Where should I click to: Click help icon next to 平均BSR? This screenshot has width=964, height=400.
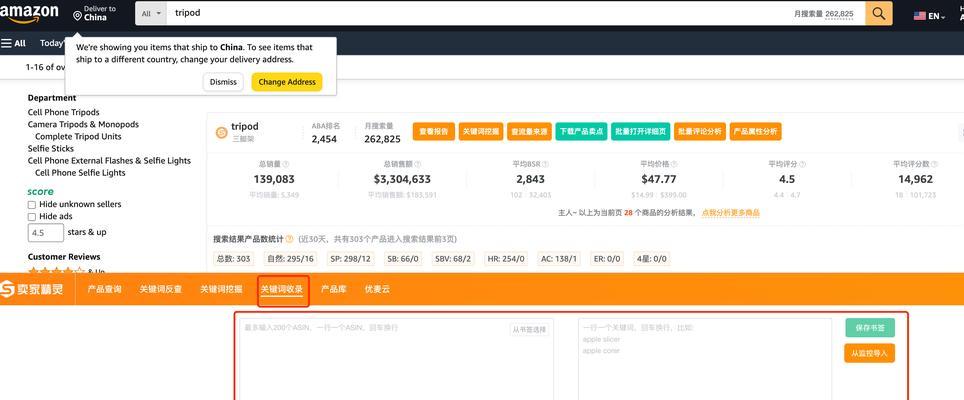click(545, 165)
